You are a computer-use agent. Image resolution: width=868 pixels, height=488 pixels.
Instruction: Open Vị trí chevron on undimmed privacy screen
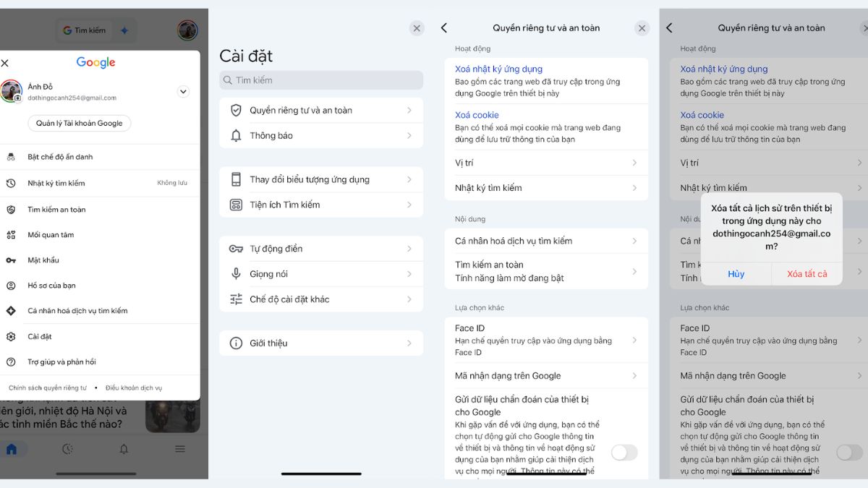pos(634,163)
